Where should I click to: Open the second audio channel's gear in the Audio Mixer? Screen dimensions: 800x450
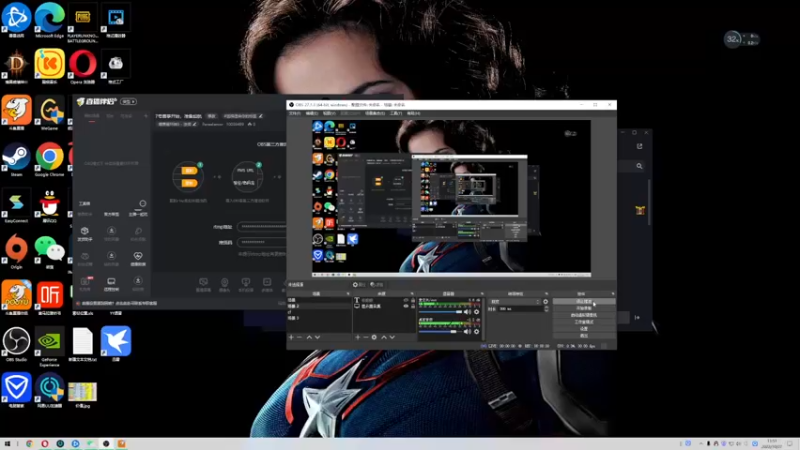tap(477, 332)
